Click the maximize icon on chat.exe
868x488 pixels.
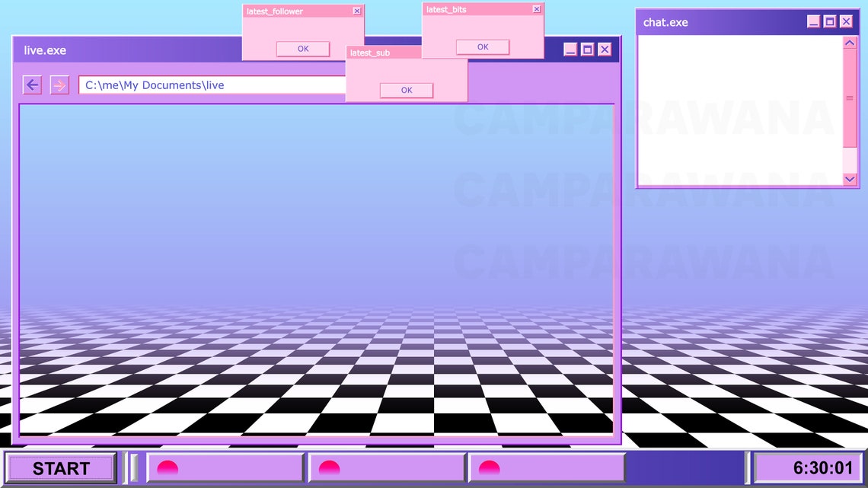(x=829, y=22)
